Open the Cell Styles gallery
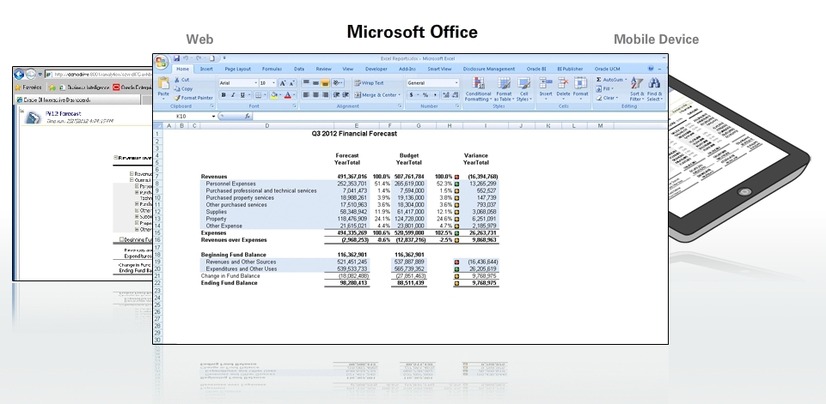This screenshot has width=826, height=404. pyautogui.click(x=523, y=88)
